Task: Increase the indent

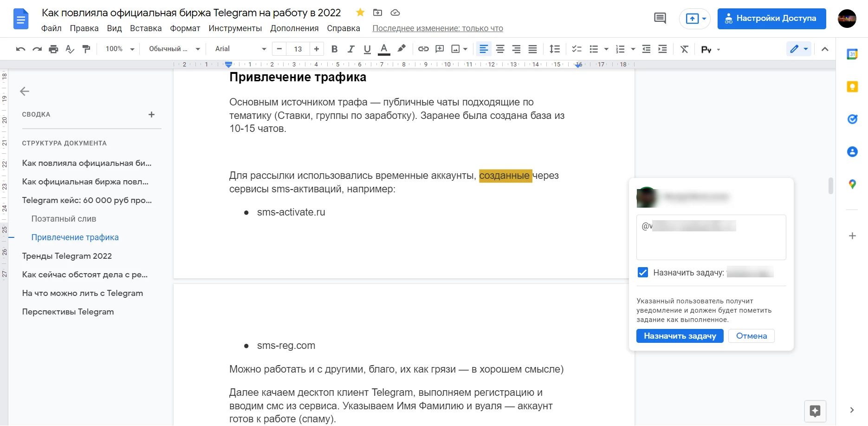Action: click(x=663, y=49)
